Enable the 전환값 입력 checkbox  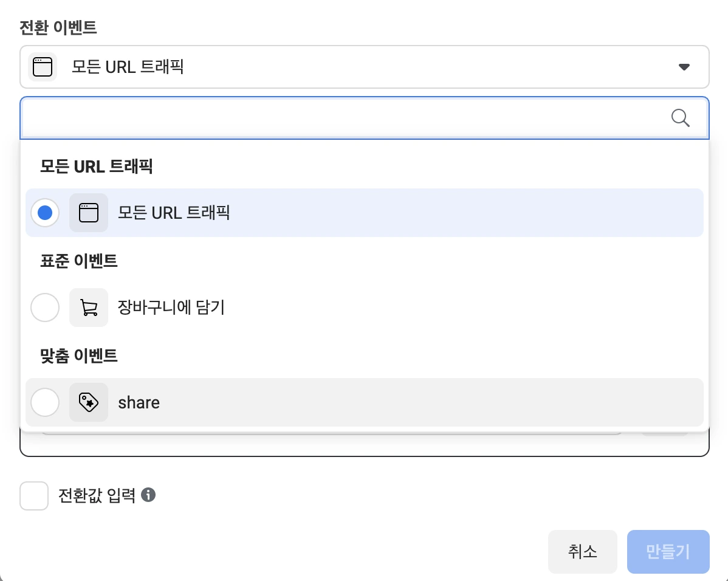tap(34, 496)
